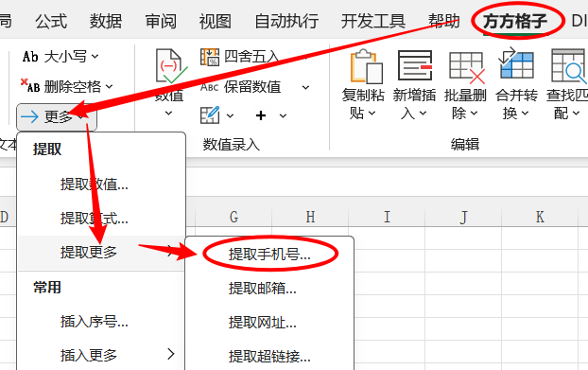Expand the 批量删除 dropdown arrow
Screen dimensions: 588x370
point(474,113)
